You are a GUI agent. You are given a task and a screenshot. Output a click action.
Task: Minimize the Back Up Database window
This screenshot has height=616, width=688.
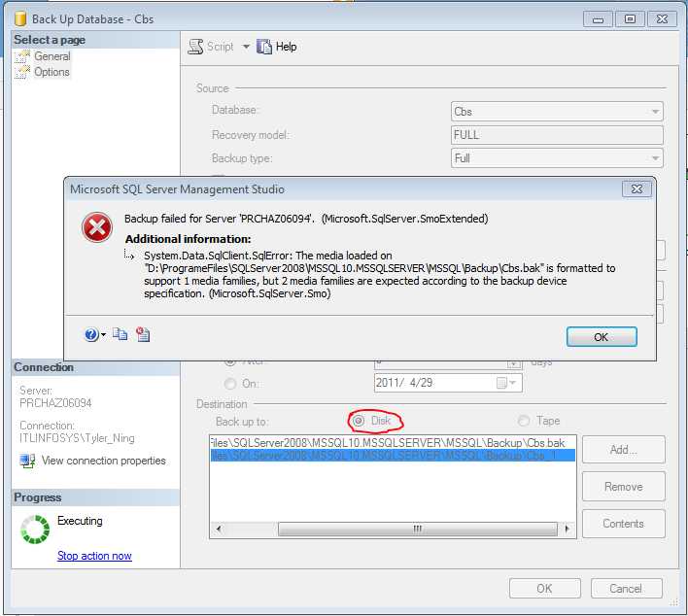pos(598,19)
